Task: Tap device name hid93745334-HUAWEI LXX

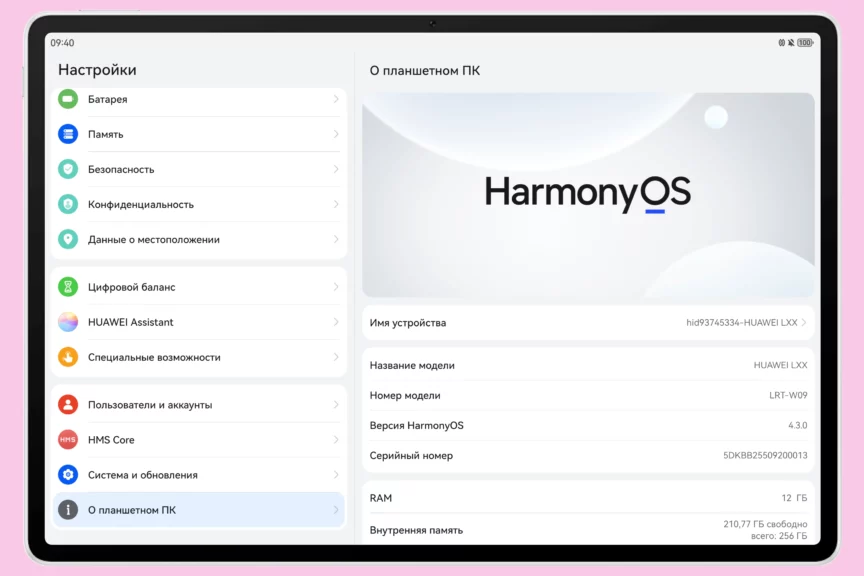Action: (x=741, y=323)
